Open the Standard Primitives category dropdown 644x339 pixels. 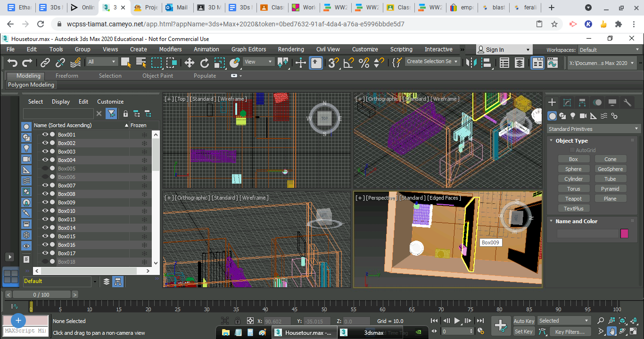click(594, 129)
